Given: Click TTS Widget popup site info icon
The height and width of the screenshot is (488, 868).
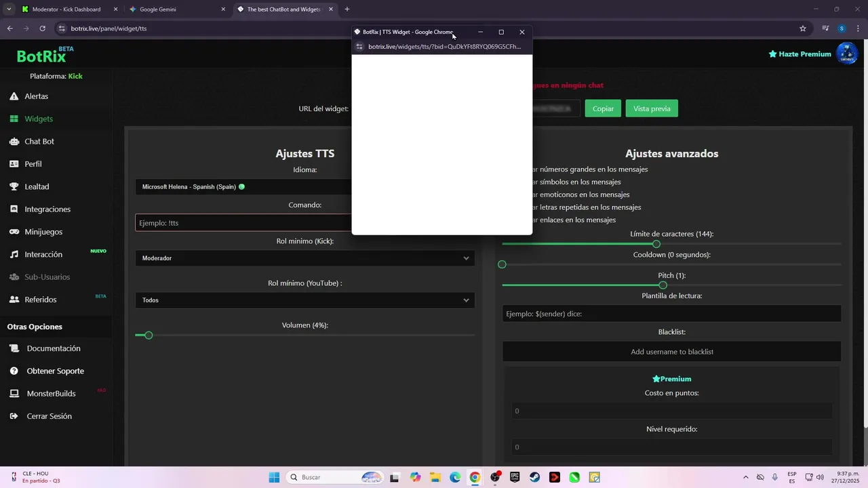Looking at the screenshot, I should (360, 47).
